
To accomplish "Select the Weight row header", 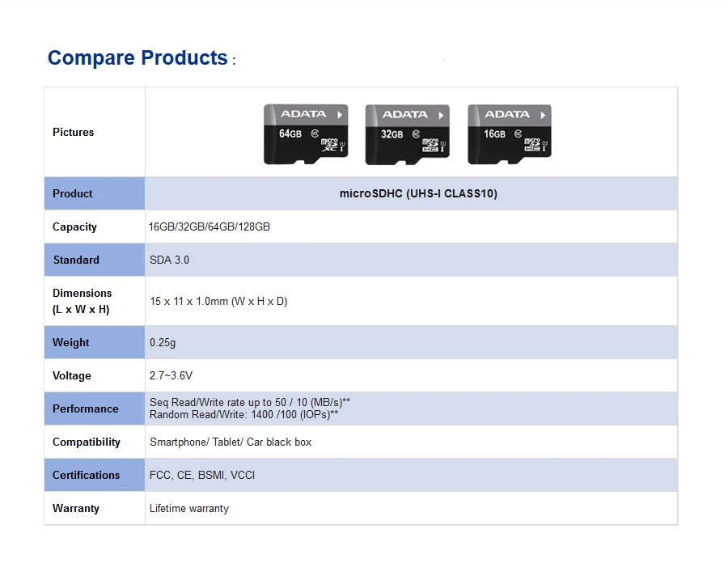I will coord(95,342).
